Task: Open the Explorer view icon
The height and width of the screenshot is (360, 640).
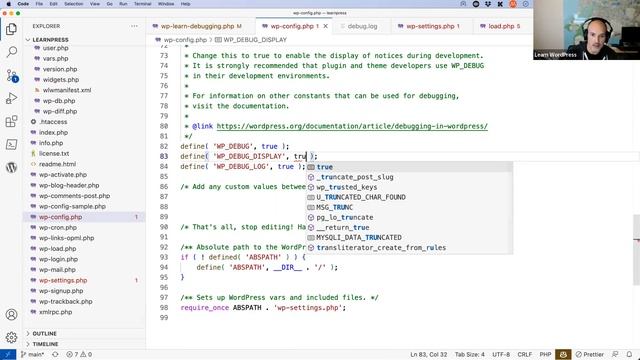Action: (x=11, y=29)
